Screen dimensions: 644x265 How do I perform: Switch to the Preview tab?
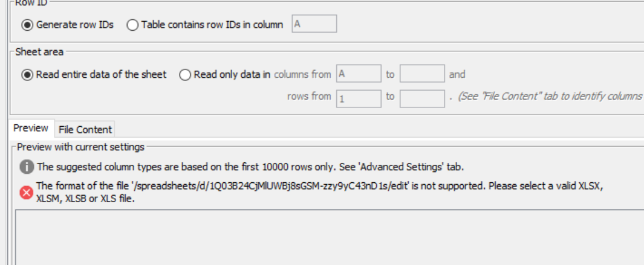tap(31, 128)
